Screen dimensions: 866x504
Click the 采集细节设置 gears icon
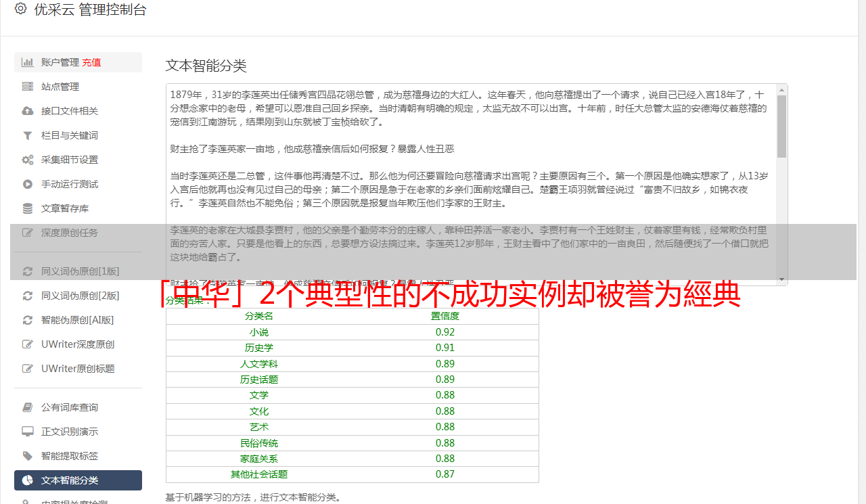pyautogui.click(x=28, y=160)
